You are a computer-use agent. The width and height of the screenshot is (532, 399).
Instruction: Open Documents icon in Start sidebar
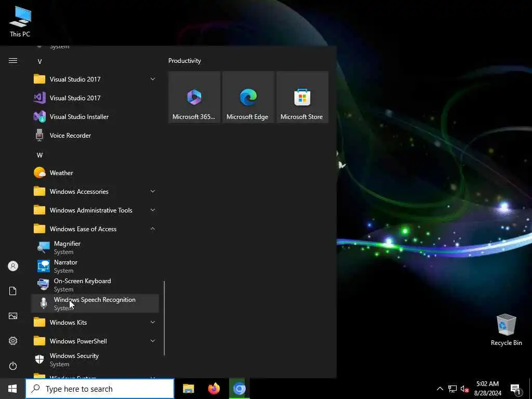[x=13, y=291]
